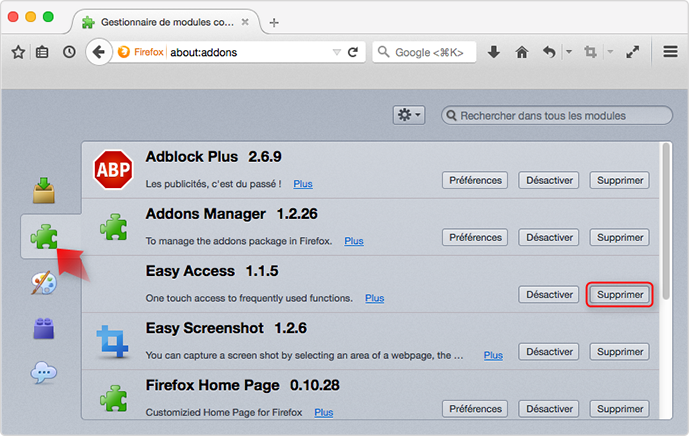The height and width of the screenshot is (436, 689).
Task: Click Désactiver for Firefox Home Page
Action: coord(549,409)
